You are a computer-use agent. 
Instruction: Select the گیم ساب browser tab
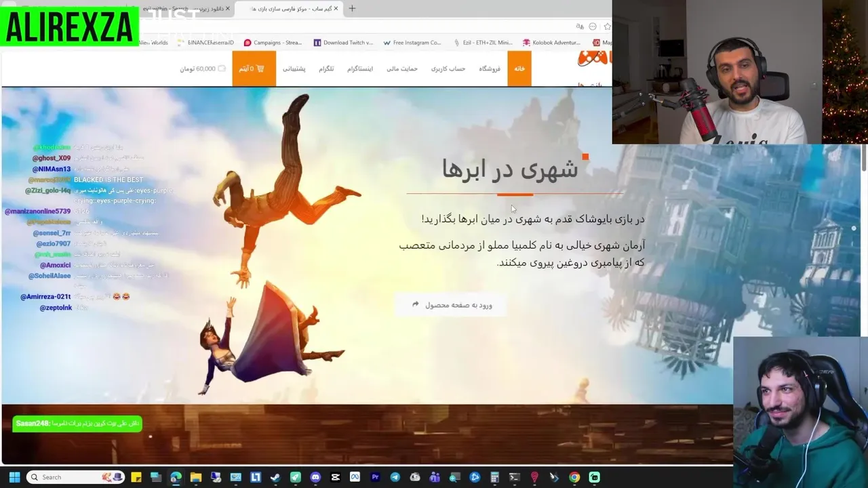[x=288, y=9]
